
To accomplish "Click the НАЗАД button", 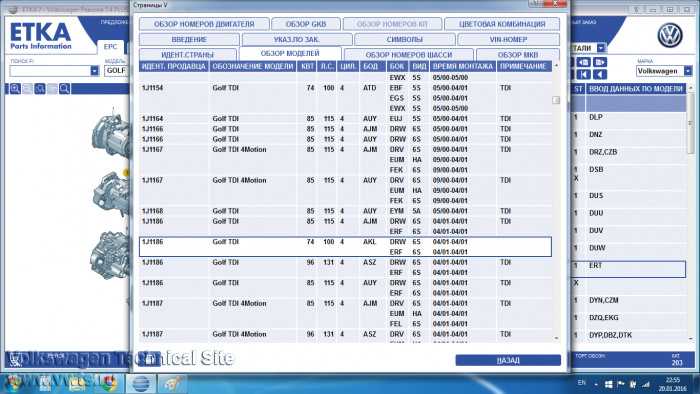I will point(508,360).
